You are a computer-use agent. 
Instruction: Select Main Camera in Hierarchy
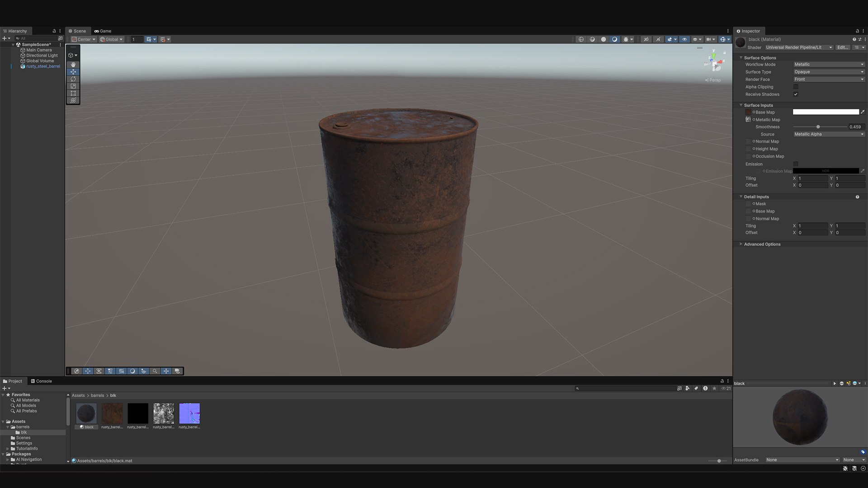coord(38,50)
